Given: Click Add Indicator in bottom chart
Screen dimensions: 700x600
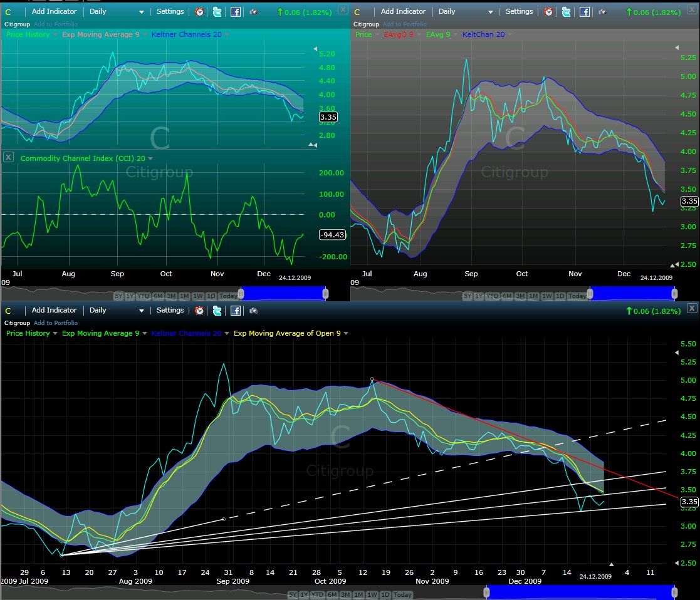Looking at the screenshot, I should pyautogui.click(x=54, y=310).
